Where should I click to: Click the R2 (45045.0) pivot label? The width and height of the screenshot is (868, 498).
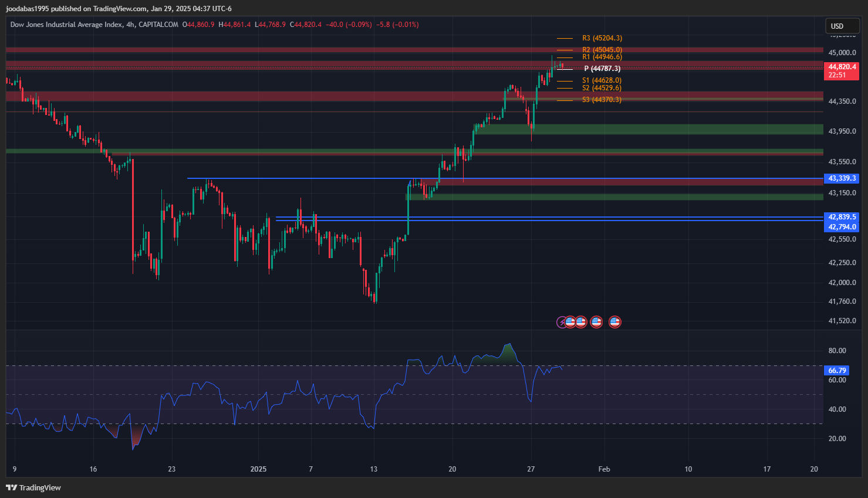point(602,50)
